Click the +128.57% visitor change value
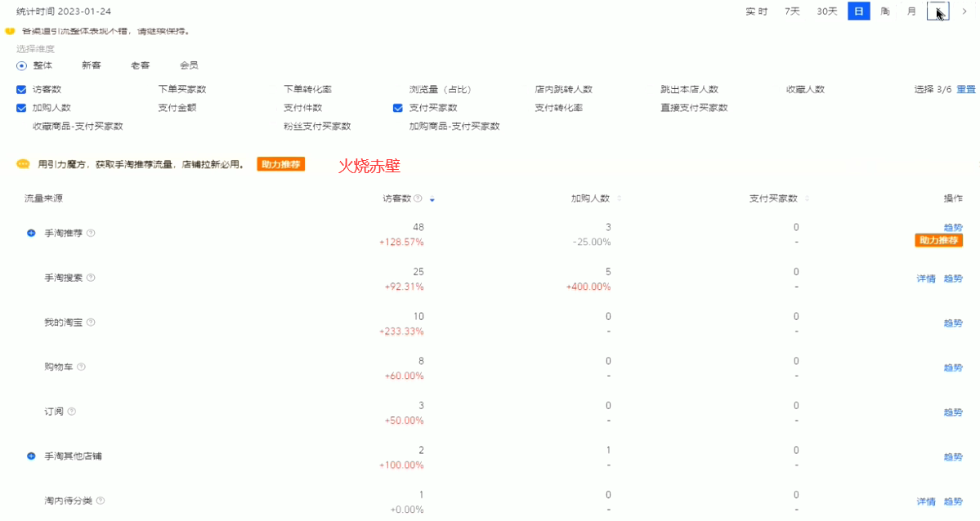Viewport: 980px width, 521px height. point(401,243)
